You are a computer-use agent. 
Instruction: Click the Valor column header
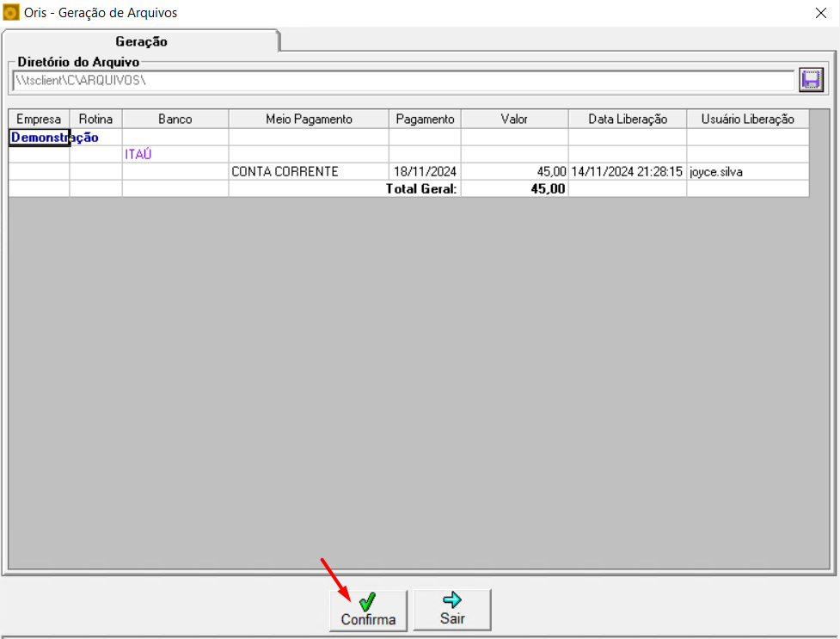(514, 119)
